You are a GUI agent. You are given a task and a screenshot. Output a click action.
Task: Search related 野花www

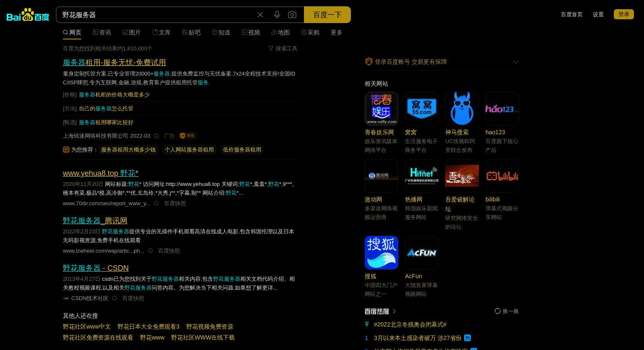152,337
